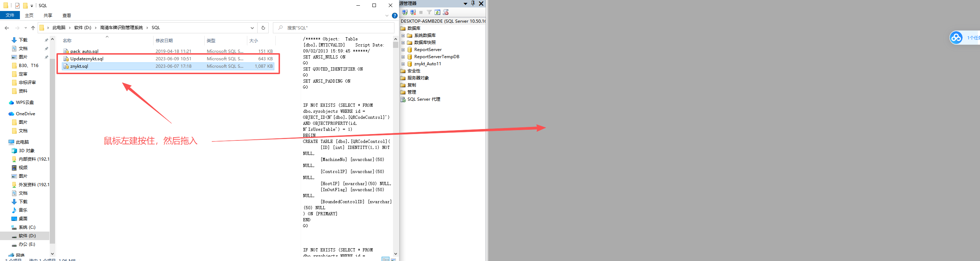Open the 文件 menu in File Explorer
This screenshot has height=261, width=980.
click(x=10, y=15)
